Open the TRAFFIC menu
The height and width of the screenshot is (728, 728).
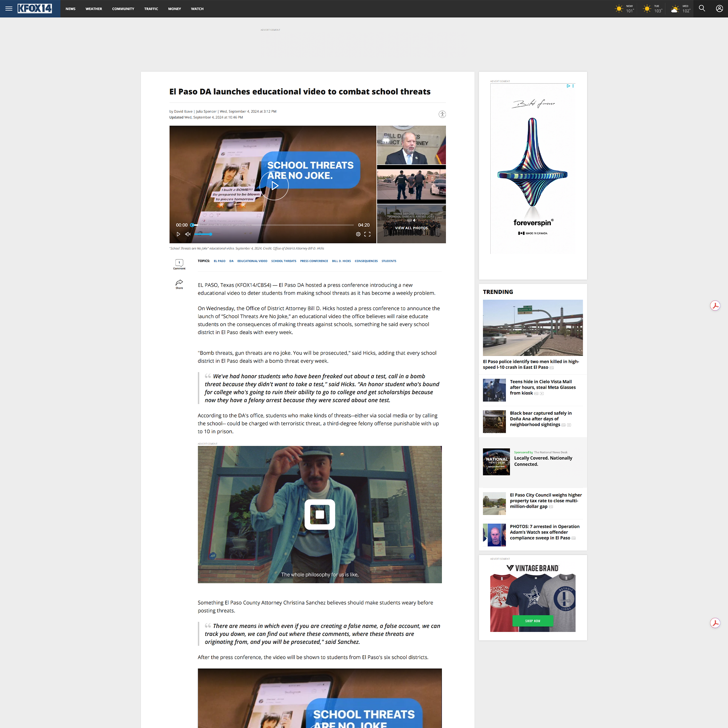(x=151, y=9)
